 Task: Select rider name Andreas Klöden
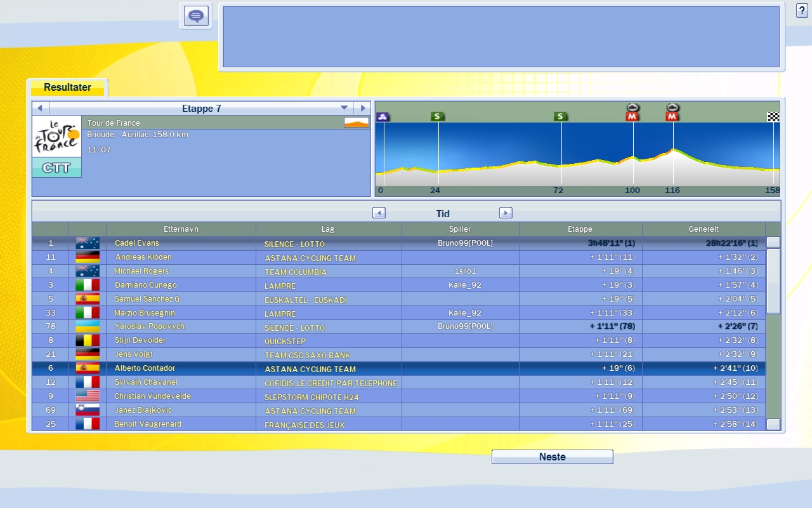click(143, 257)
